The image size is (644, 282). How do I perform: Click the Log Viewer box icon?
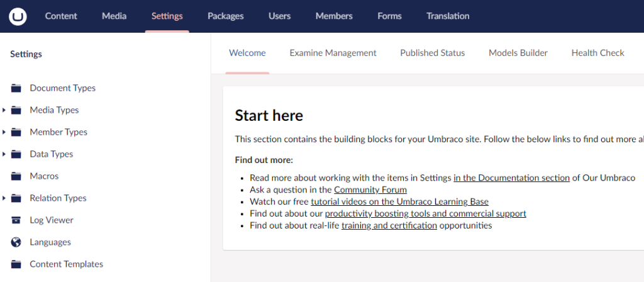[x=16, y=220]
